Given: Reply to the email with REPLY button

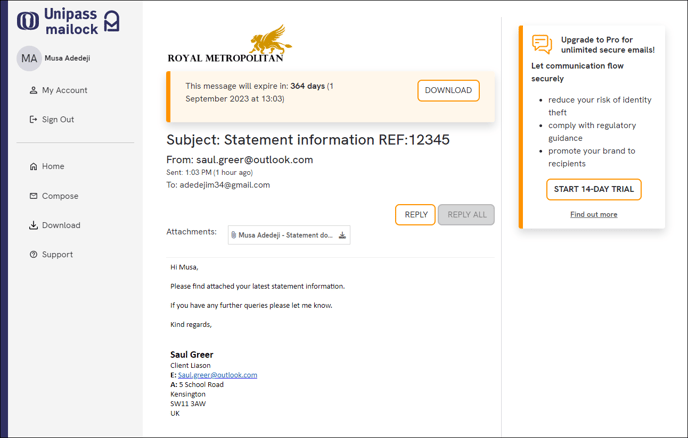Looking at the screenshot, I should pos(416,215).
